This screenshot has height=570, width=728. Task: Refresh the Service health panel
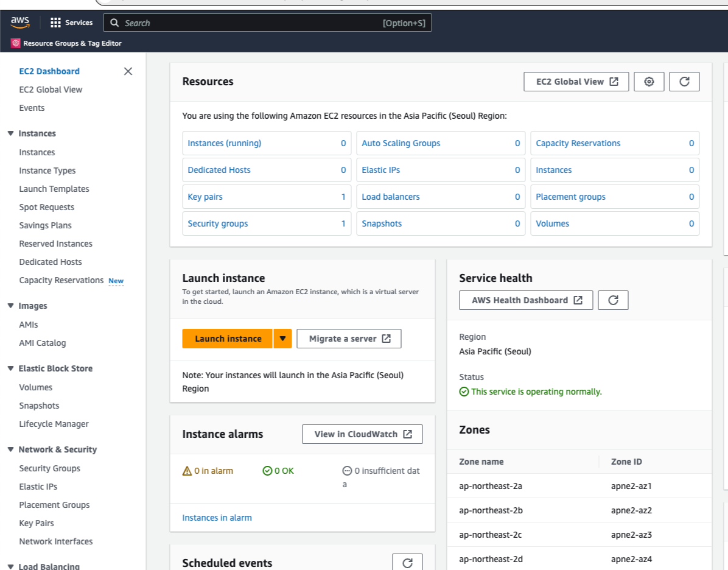click(x=613, y=300)
